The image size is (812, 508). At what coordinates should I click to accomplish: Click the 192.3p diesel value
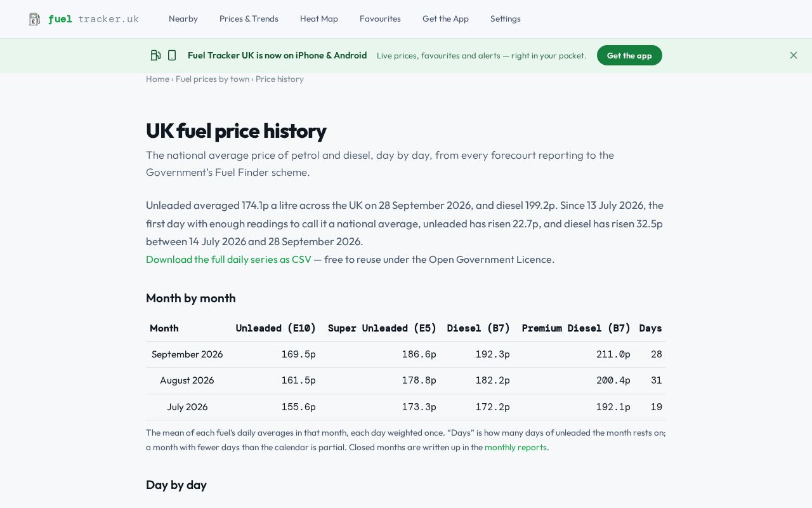[x=492, y=354]
